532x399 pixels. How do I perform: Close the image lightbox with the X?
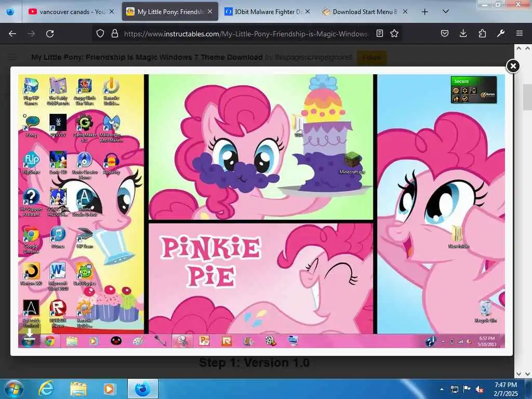pos(513,66)
